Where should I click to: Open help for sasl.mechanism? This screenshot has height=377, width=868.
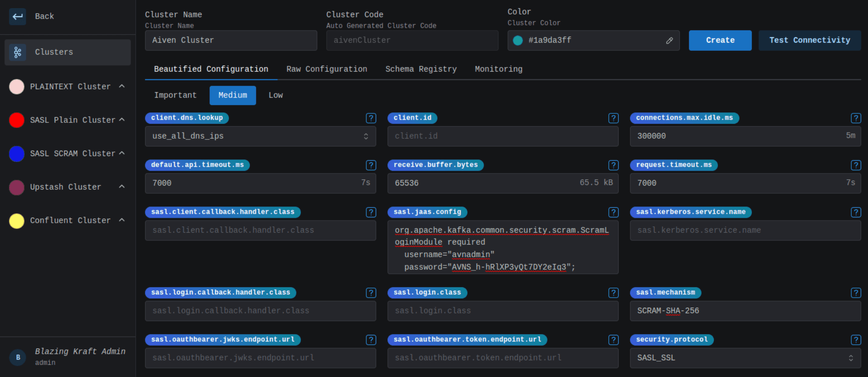click(856, 293)
